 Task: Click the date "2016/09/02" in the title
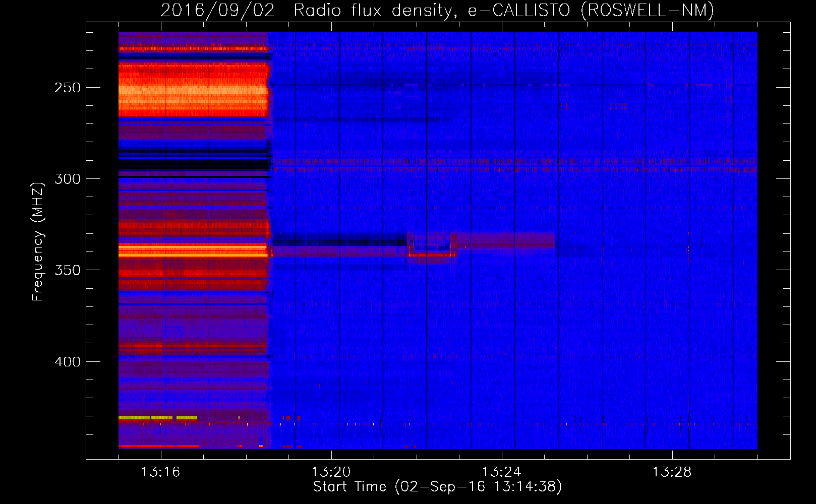pyautogui.click(x=218, y=10)
